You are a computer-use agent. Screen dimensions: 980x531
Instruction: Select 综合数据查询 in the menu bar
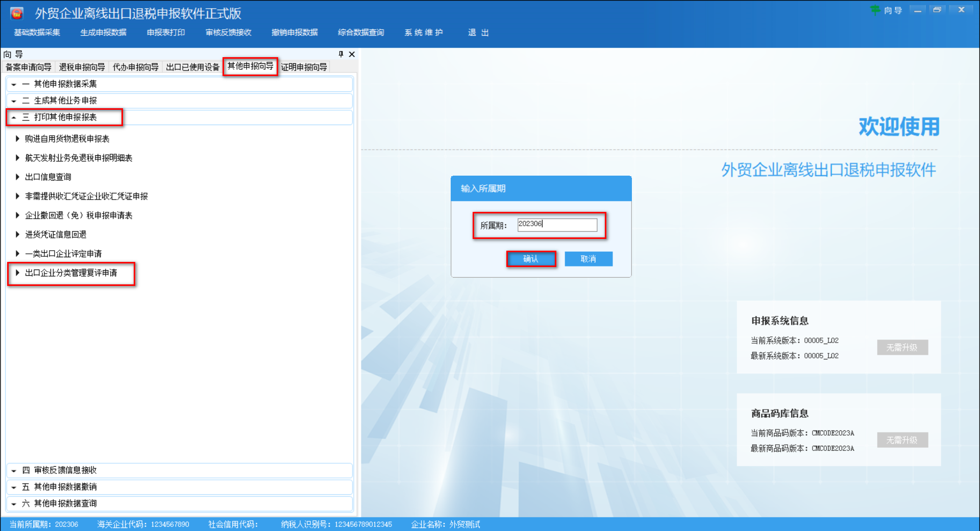360,32
